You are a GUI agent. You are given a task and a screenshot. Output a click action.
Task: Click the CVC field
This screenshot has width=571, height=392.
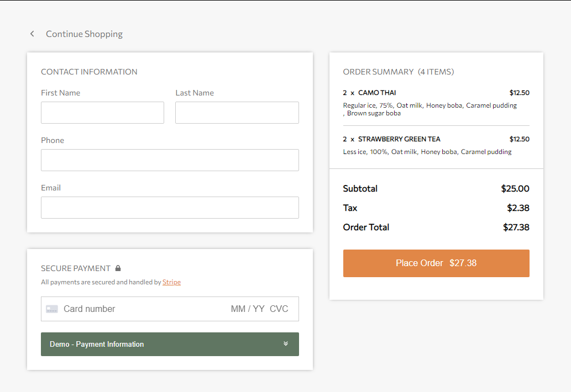tap(279, 309)
